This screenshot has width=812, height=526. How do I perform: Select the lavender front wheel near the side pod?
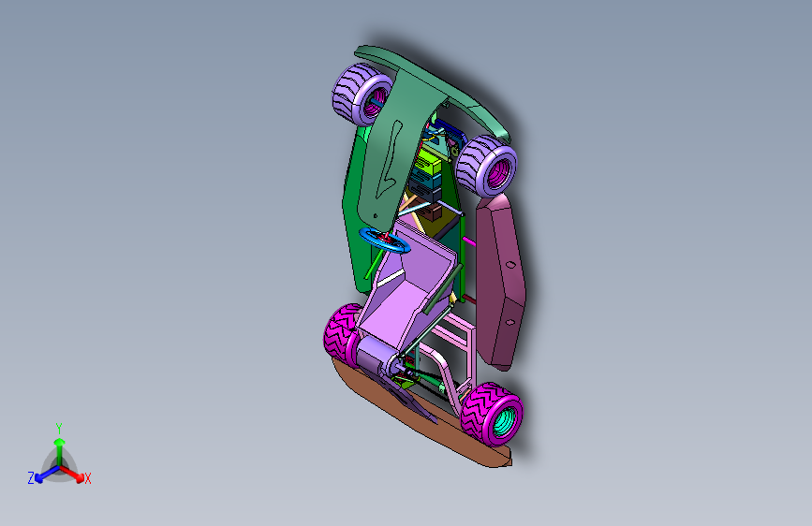pyautogui.click(x=486, y=166)
